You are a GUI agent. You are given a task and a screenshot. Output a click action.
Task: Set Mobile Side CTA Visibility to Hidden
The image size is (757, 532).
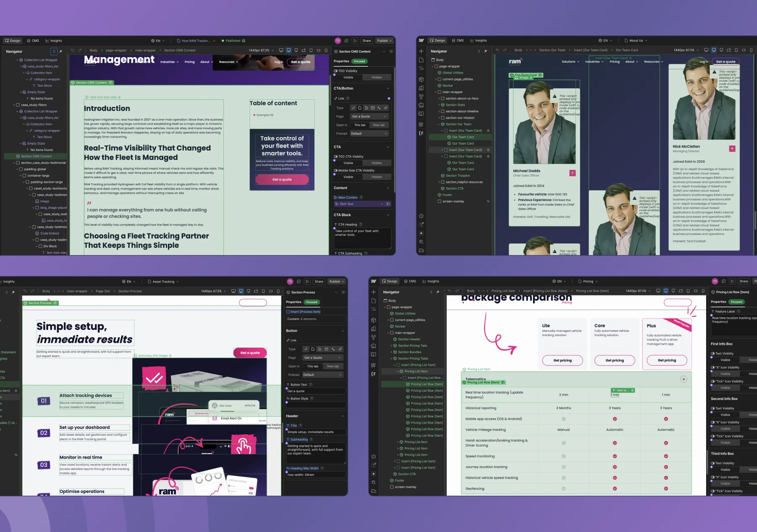[377, 177]
